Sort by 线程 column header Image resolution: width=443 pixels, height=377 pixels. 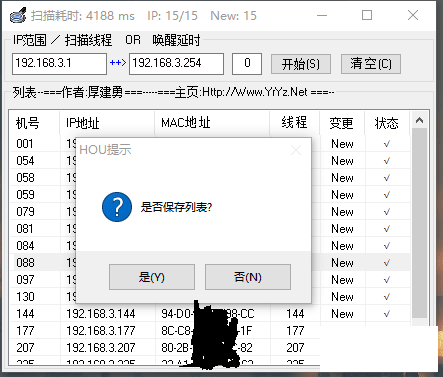tap(295, 123)
